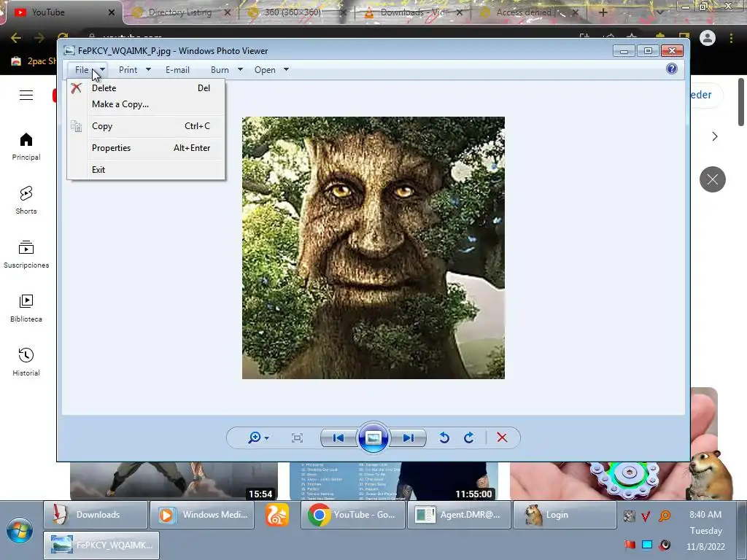The height and width of the screenshot is (560, 747).
Task: Open Shorts in YouTube sidebar
Action: [x=26, y=201]
